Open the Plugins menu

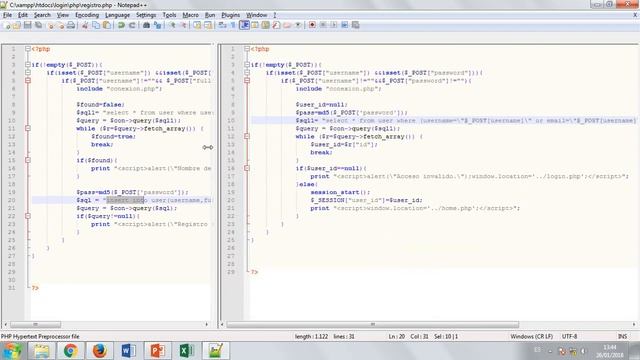click(x=231, y=15)
